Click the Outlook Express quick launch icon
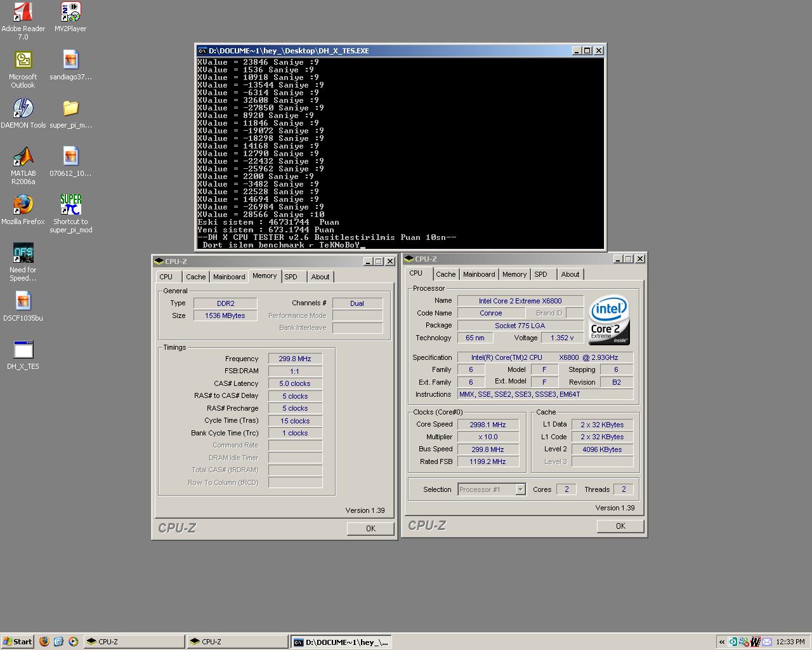 click(59, 642)
